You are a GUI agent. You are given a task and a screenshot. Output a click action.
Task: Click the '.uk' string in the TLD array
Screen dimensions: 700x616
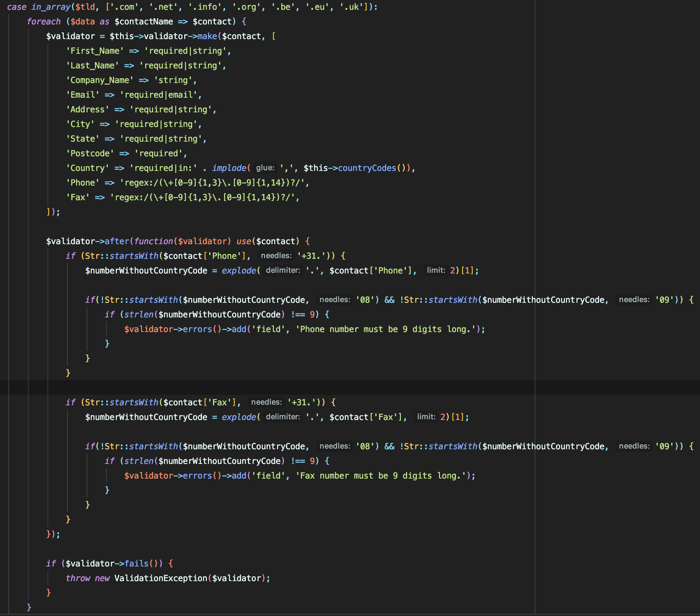(x=351, y=7)
